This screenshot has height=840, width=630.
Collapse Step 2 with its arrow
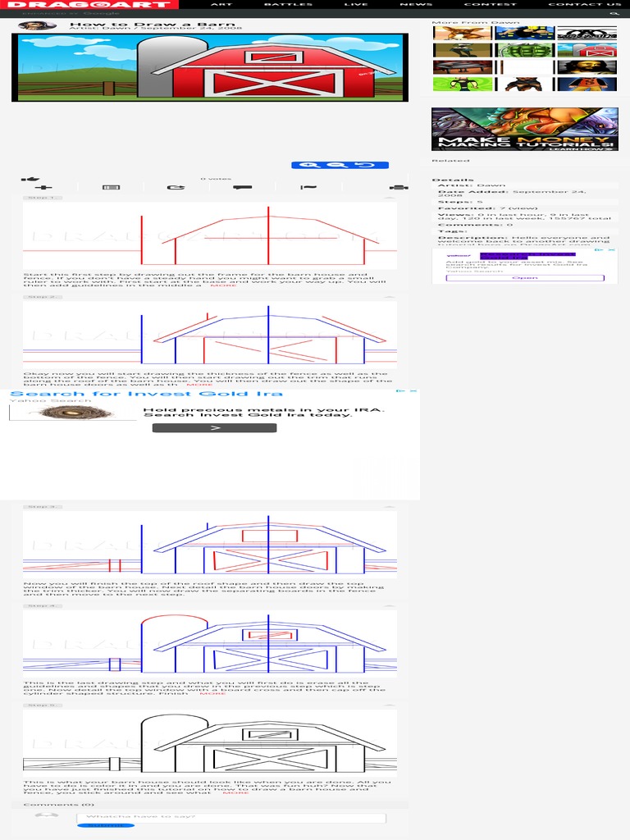point(390,297)
